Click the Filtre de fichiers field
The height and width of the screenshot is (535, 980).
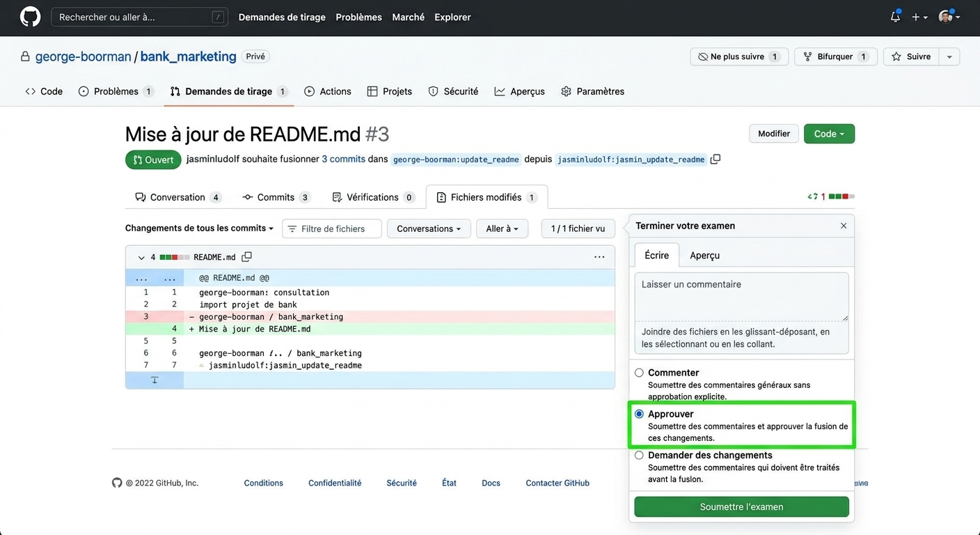pos(332,228)
